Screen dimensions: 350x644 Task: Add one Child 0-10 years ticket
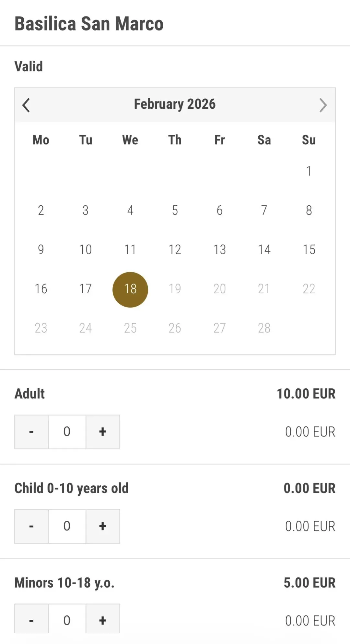[103, 526]
